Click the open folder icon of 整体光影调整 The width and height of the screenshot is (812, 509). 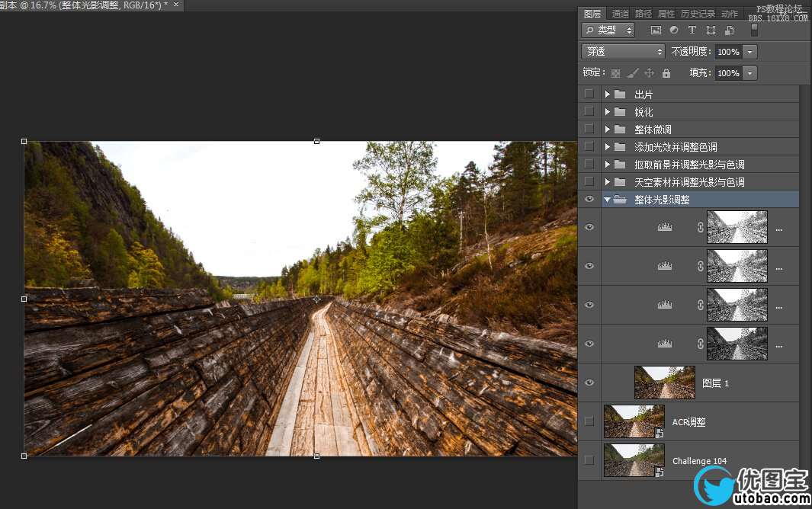pos(620,200)
